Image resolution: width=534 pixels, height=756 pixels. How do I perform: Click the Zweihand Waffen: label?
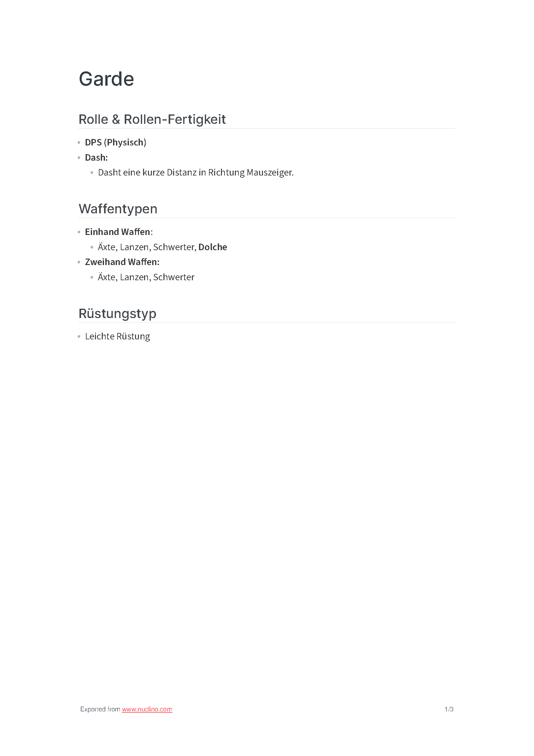tap(122, 262)
